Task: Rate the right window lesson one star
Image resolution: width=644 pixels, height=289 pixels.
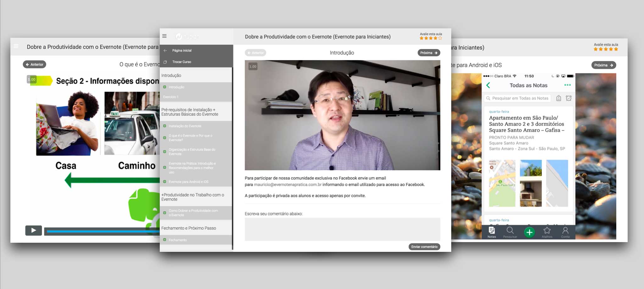Action: tap(596, 49)
